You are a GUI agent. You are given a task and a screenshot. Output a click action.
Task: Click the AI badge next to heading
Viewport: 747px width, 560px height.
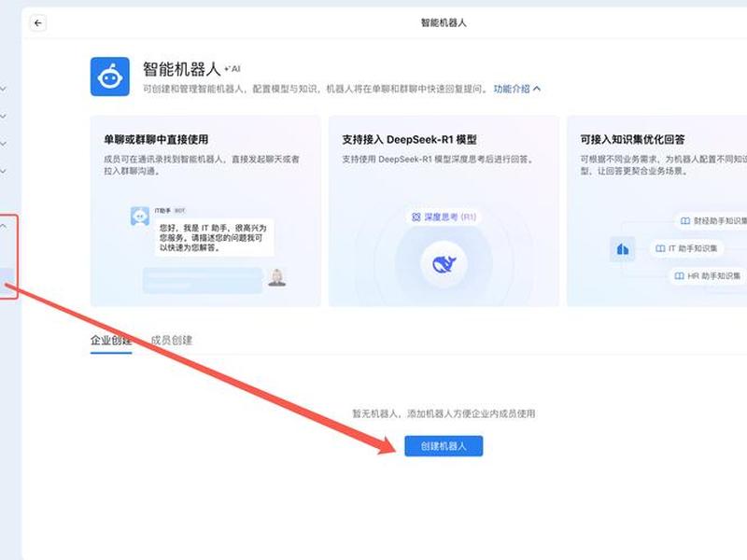pyautogui.click(x=233, y=69)
